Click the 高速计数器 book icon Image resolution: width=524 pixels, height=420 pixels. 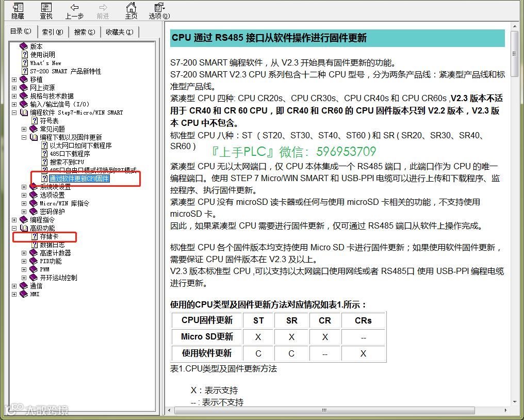click(34, 253)
